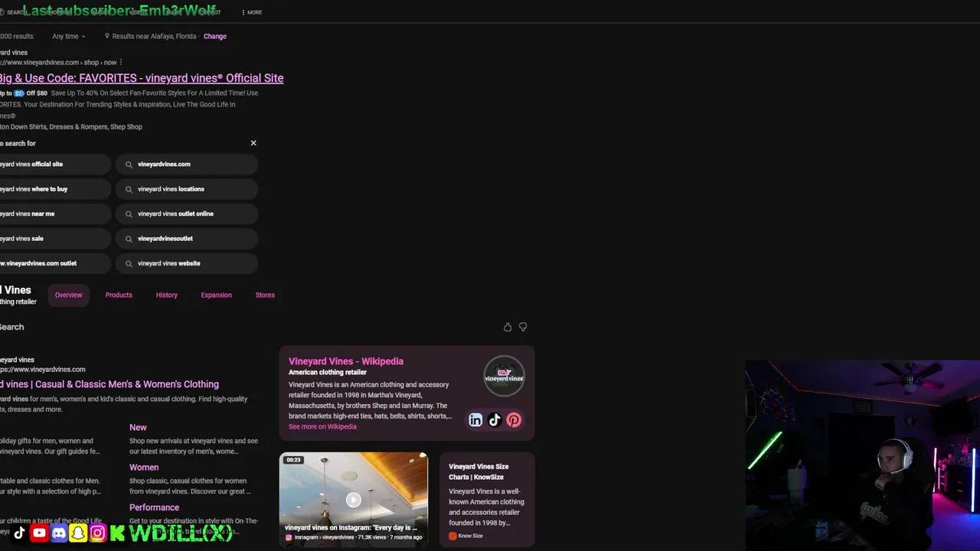Select the vineyardvinesoutlet suggestion

click(x=187, y=239)
